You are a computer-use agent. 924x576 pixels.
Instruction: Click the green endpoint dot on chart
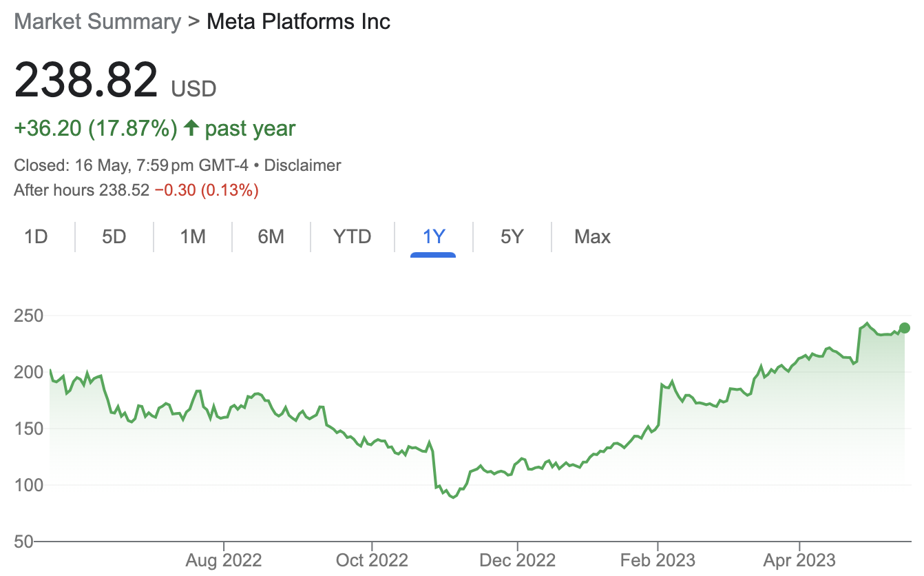(x=905, y=328)
